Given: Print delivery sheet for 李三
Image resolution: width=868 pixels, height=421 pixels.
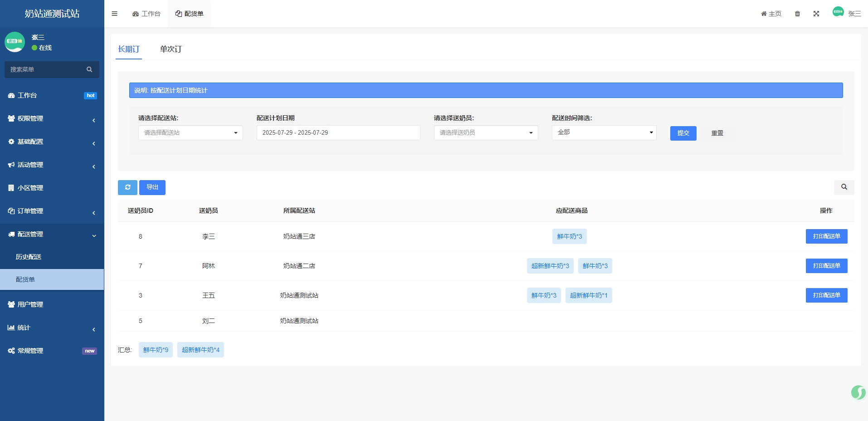Looking at the screenshot, I should pyautogui.click(x=826, y=236).
